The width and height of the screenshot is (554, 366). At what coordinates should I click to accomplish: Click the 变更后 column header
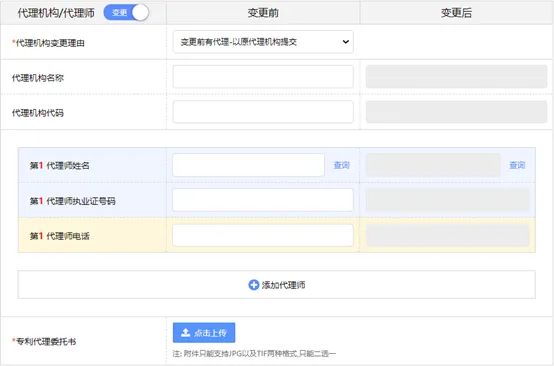click(456, 13)
